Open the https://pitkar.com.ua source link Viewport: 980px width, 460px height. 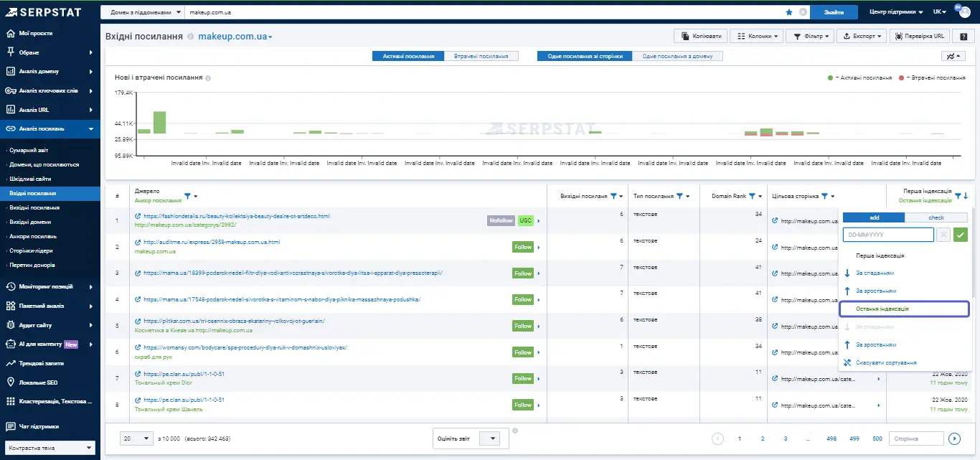[x=234, y=321]
